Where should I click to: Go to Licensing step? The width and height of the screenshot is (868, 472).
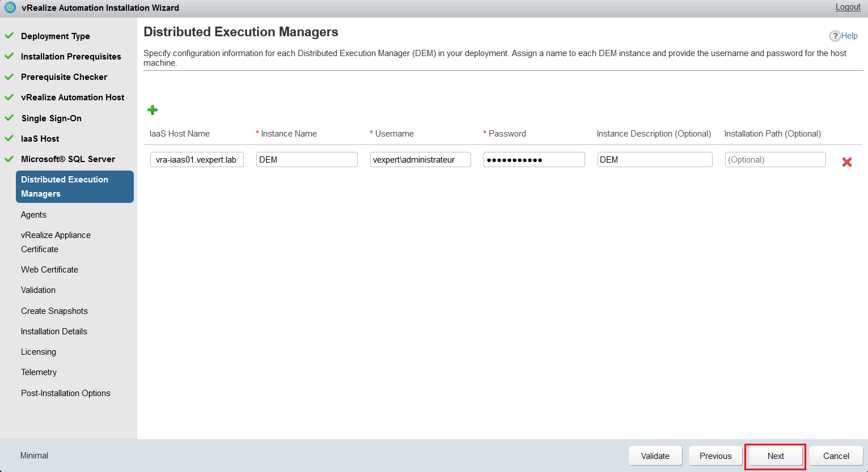(39, 352)
